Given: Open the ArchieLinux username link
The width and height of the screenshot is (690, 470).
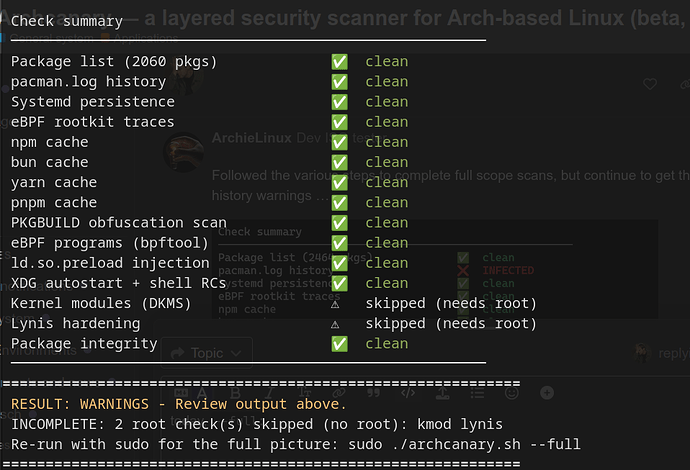Looking at the screenshot, I should coord(252,138).
